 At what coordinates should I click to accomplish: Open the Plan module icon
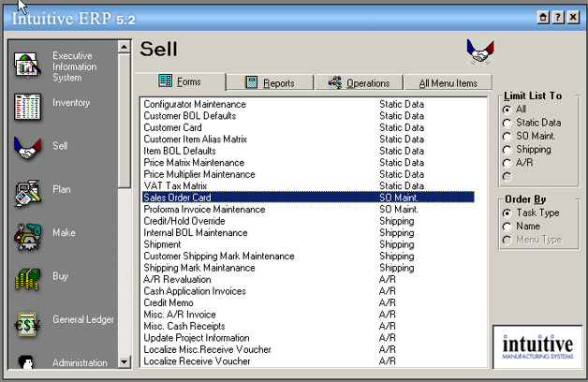pos(27,193)
